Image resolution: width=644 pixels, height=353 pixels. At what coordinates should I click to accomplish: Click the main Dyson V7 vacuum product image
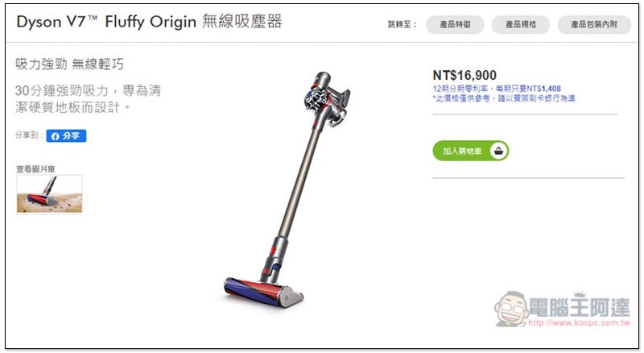(287, 189)
